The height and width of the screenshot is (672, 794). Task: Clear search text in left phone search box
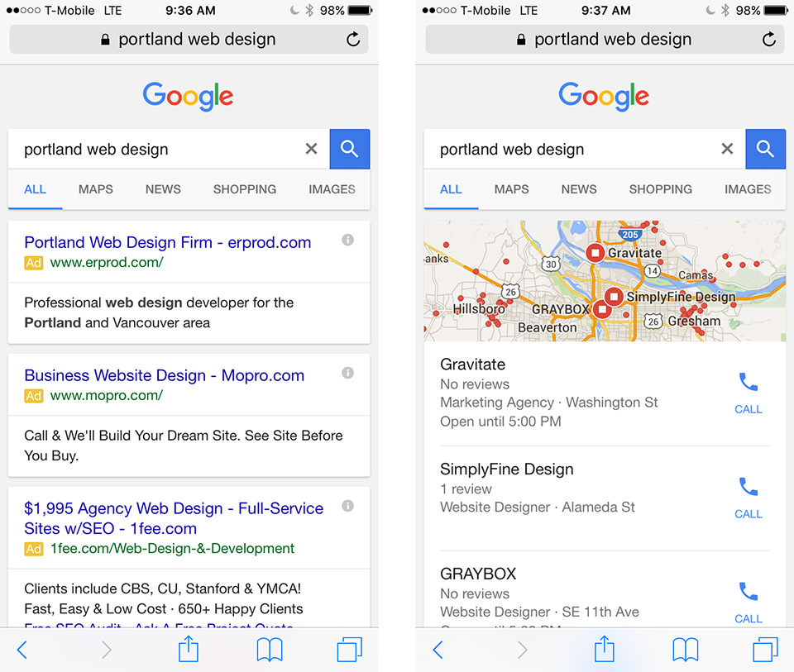pos(312,149)
